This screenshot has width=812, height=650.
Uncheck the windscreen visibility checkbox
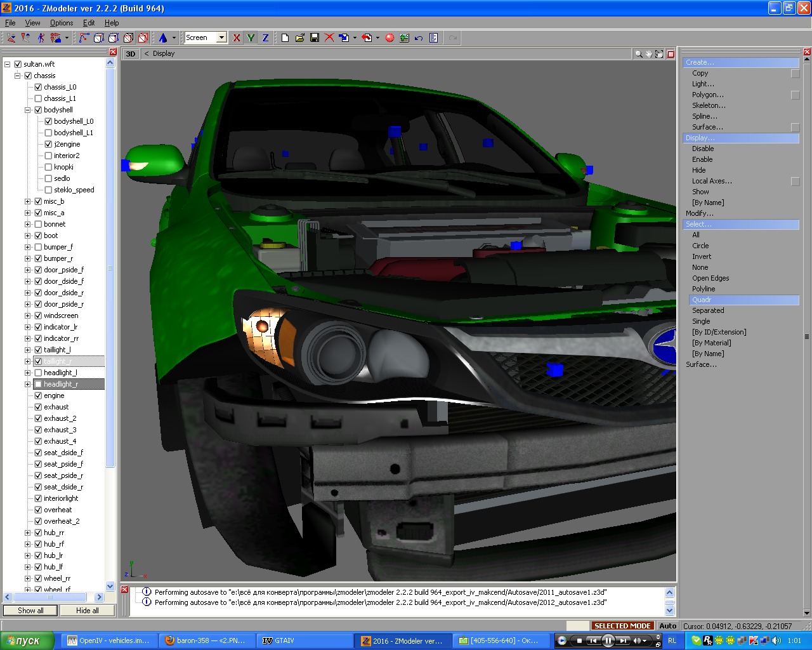click(38, 315)
